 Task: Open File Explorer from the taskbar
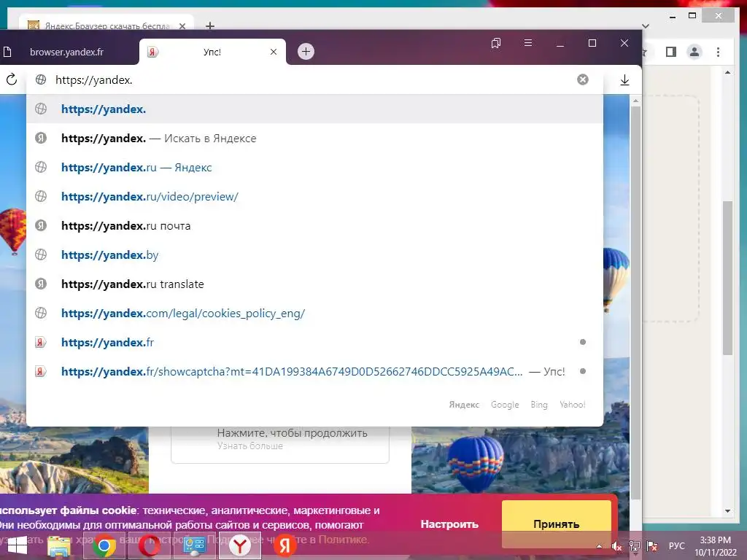pyautogui.click(x=59, y=545)
